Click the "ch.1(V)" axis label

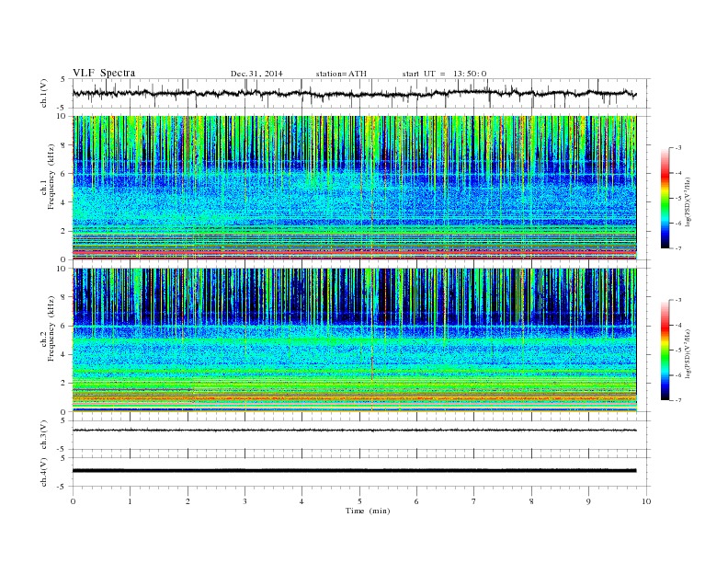coord(44,93)
